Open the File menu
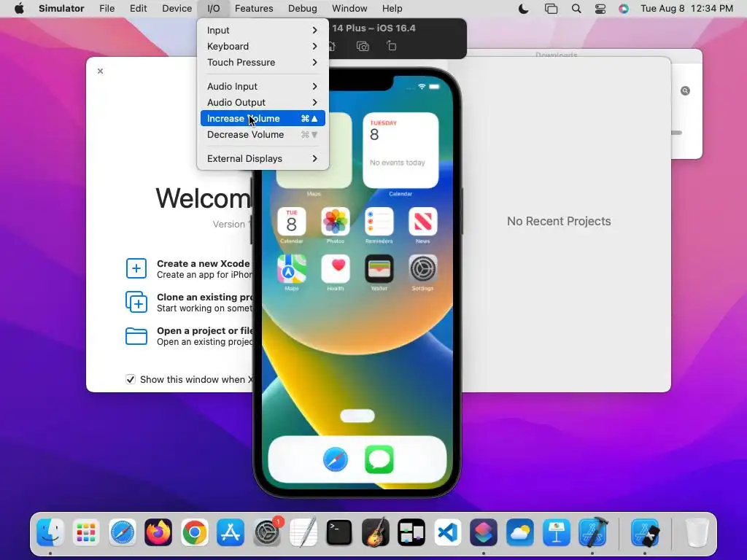This screenshot has width=747, height=560. tap(107, 9)
